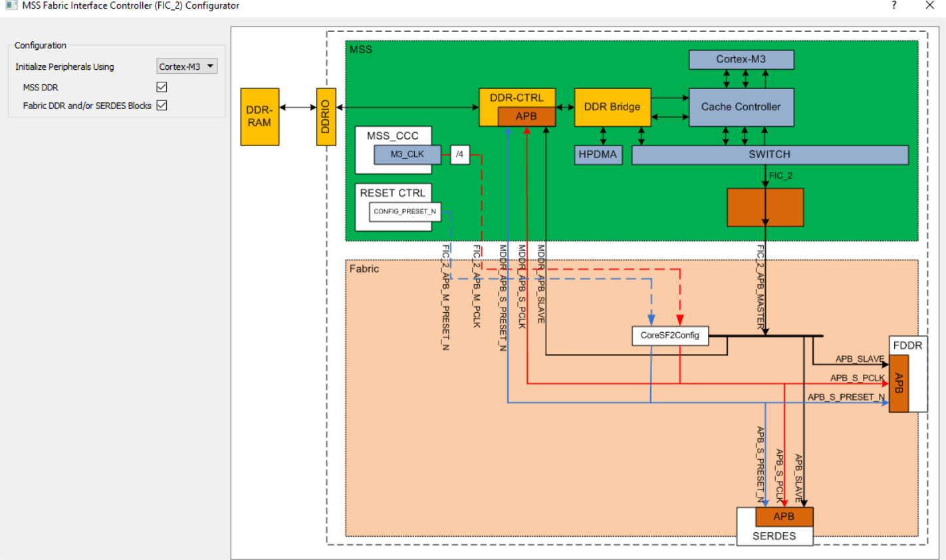946x560 pixels.
Task: Click the CoreSF2Config block in the Fabric
Action: [x=669, y=335]
